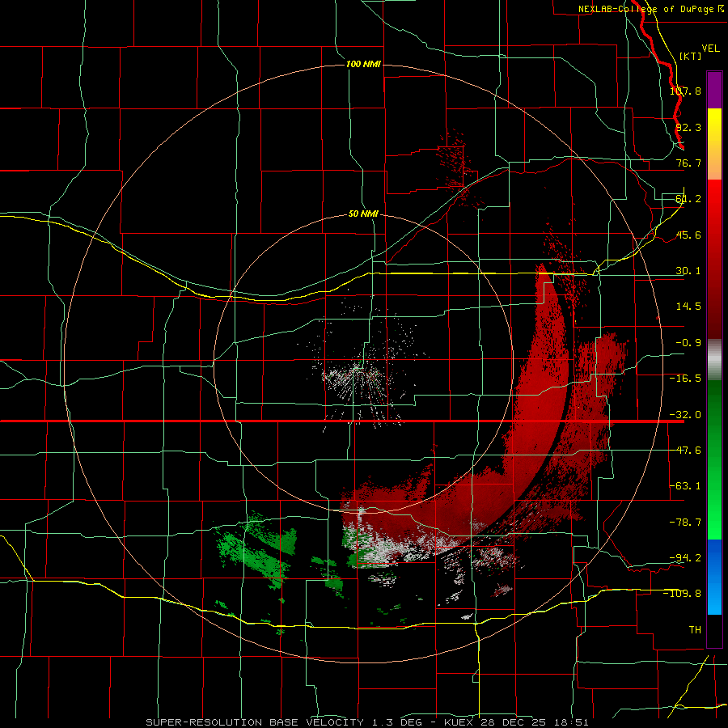The width and height of the screenshot is (728, 728).
Task: Click the blue segment near -94.2
Action: [x=714, y=577]
